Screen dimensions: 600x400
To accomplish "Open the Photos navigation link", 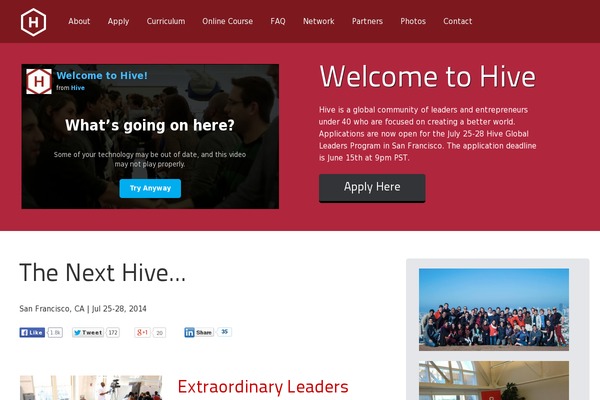I will coord(413,21).
